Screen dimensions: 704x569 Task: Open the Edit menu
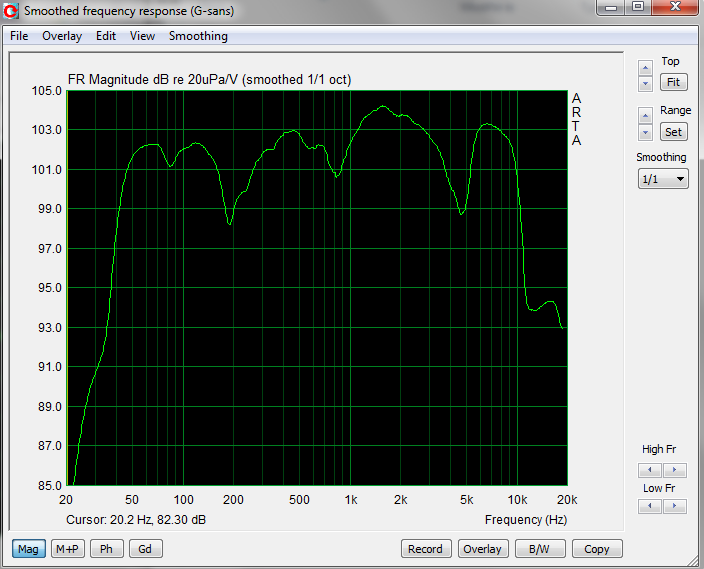click(x=106, y=36)
